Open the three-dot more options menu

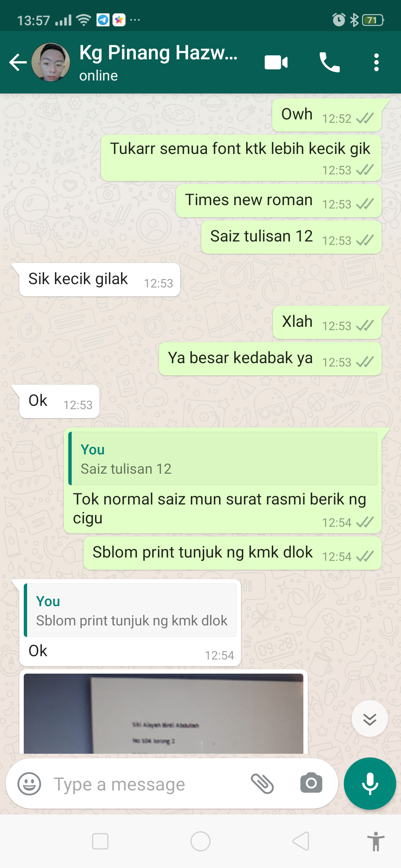(376, 62)
